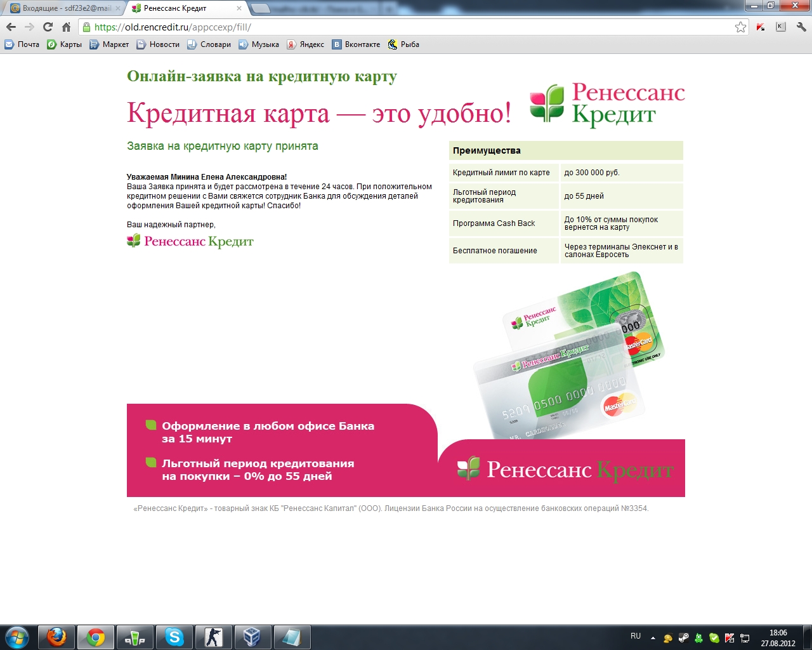
Task: Open the Словари bookmark
Action: click(x=209, y=44)
